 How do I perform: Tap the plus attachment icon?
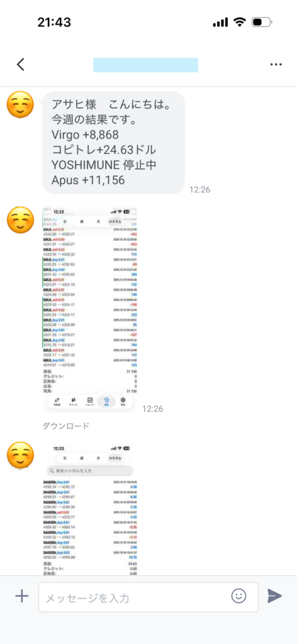click(22, 596)
